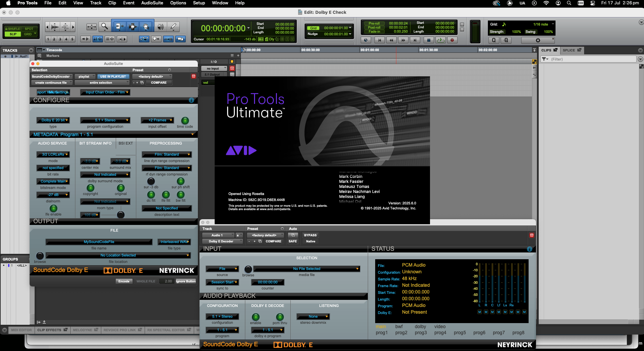Toggle Automation Follows Edit icon
This screenshot has width=644, height=351.
pos(144,39)
